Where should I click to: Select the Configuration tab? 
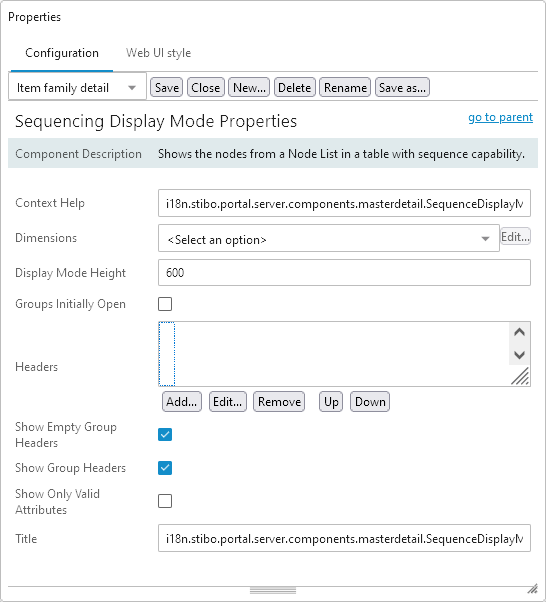62,53
